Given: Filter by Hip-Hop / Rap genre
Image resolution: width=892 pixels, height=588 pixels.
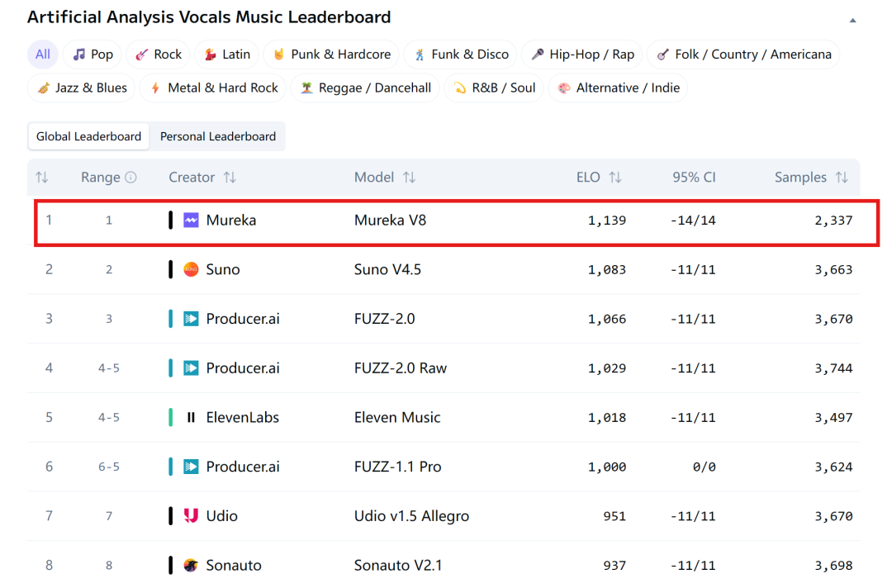Looking at the screenshot, I should click(x=582, y=55).
